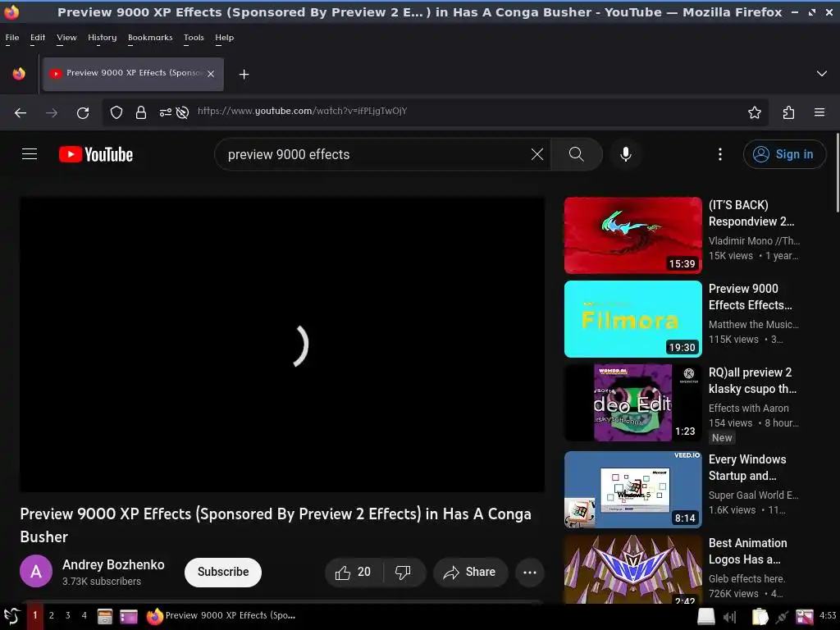This screenshot has width=840, height=630.
Task: Open more actions ellipsis under video
Action: click(530, 572)
